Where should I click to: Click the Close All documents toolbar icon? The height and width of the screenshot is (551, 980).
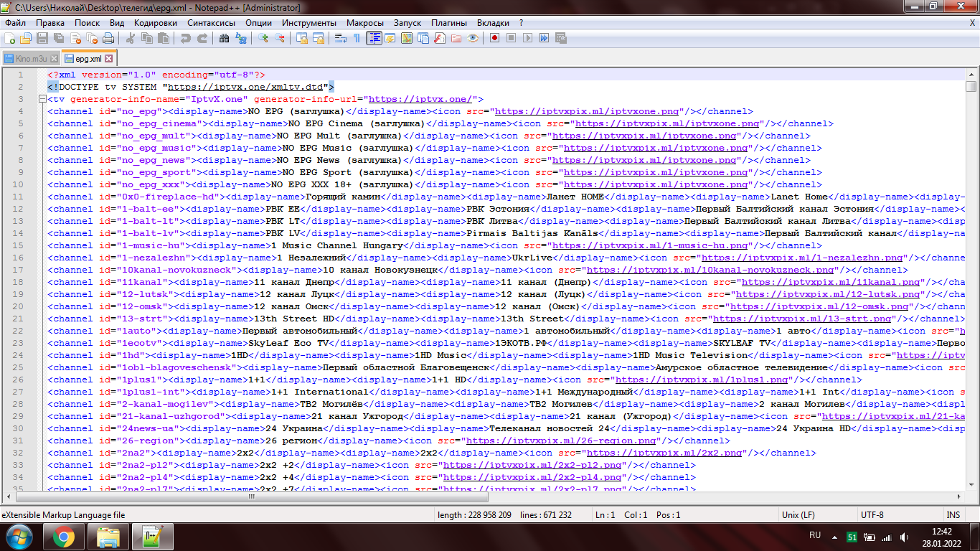(91, 38)
